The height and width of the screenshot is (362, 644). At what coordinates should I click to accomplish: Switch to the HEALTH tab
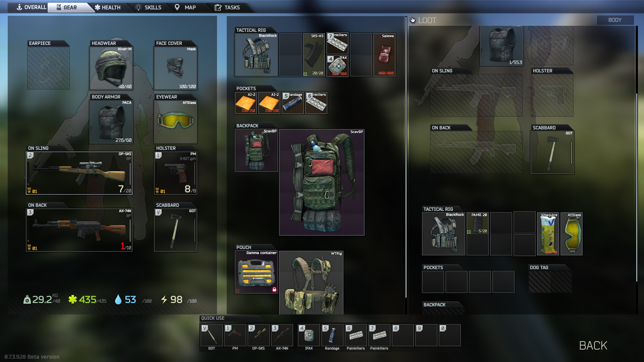pyautogui.click(x=108, y=7)
